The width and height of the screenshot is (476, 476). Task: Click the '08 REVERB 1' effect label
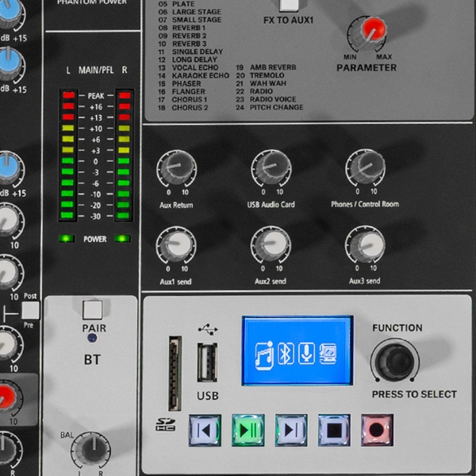[x=182, y=28]
